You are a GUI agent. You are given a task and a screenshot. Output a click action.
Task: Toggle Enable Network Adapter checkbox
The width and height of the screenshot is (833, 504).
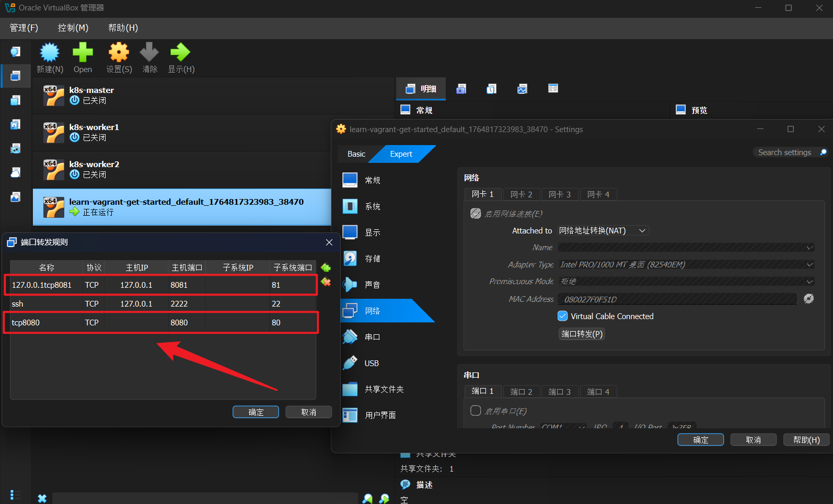pos(476,214)
